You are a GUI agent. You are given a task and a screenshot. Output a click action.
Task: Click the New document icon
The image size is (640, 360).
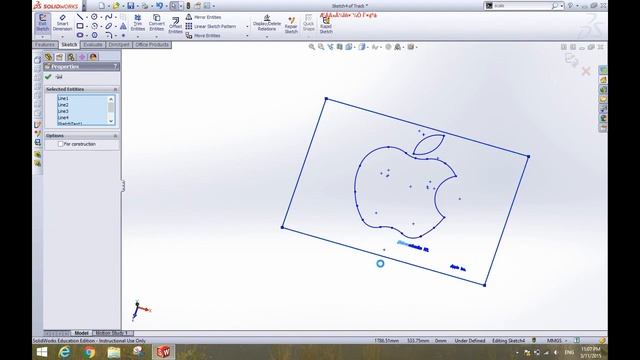tap(102, 6)
